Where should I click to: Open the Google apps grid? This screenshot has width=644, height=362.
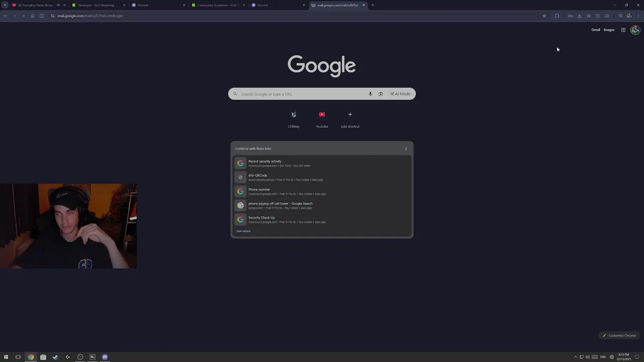(623, 30)
